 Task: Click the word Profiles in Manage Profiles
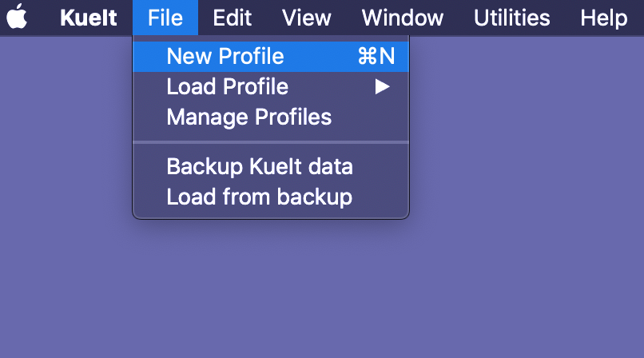click(x=293, y=117)
